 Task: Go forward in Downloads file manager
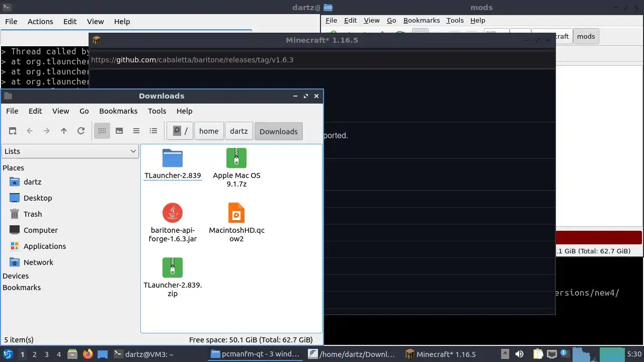click(47, 131)
